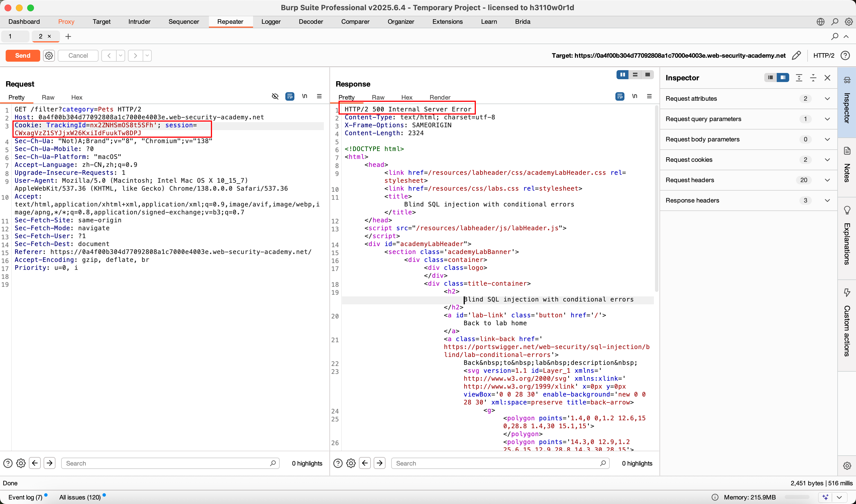
Task: Open side panel settings gear at bottom
Action: pyautogui.click(x=847, y=466)
